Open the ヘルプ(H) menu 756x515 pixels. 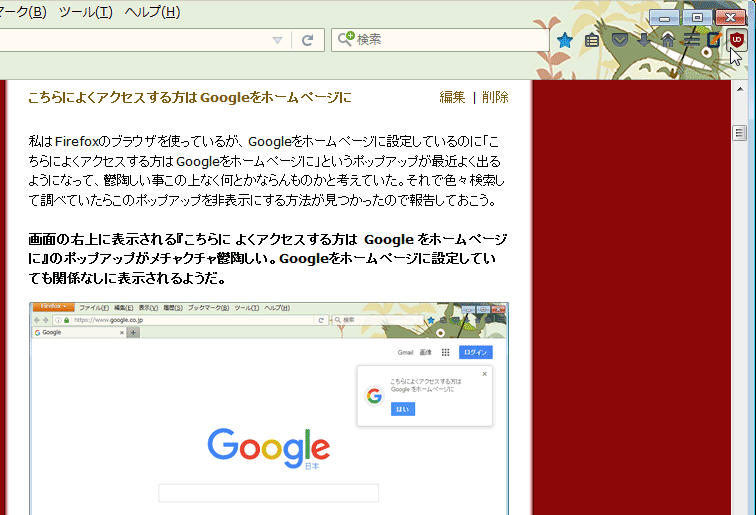152,12
